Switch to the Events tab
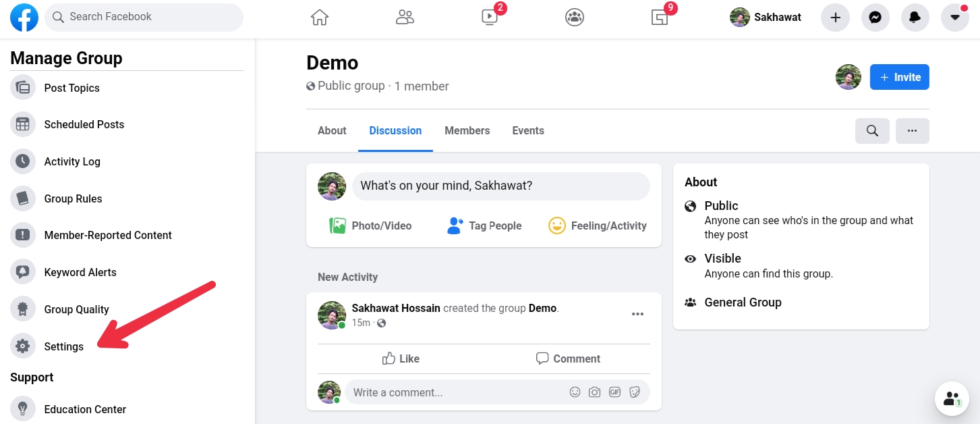 tap(528, 130)
